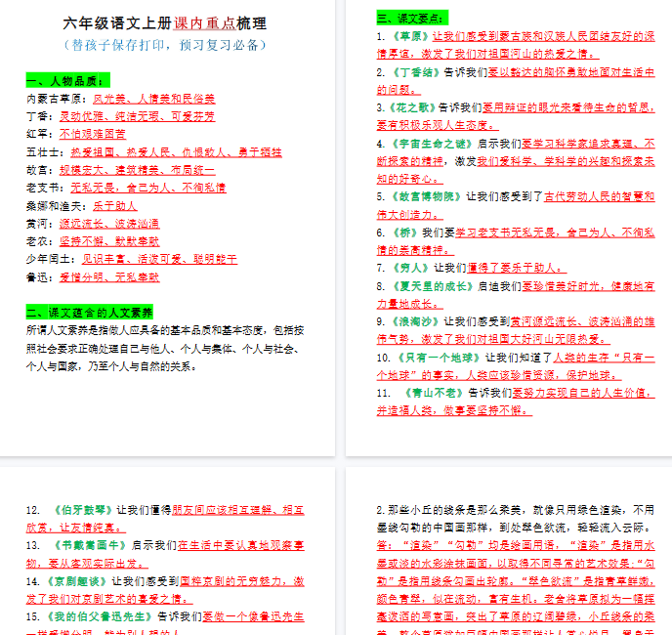Click the line starting with 黄河：

tap(93, 224)
